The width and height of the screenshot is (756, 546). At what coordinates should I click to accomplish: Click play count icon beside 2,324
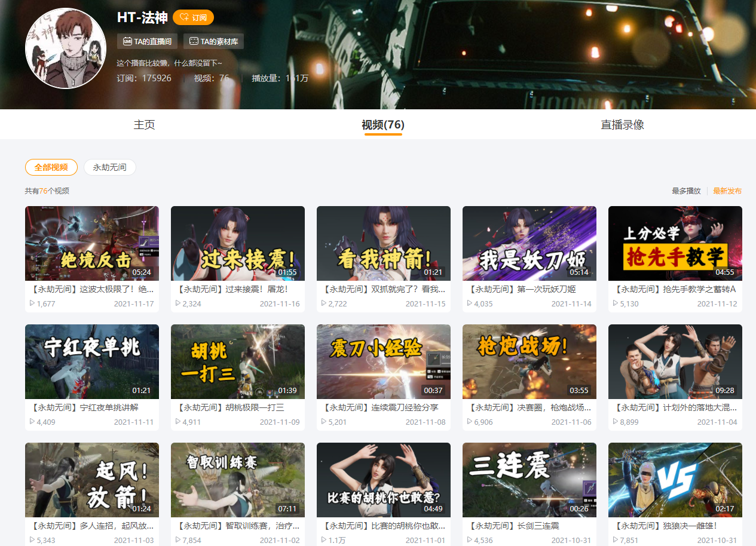[178, 303]
